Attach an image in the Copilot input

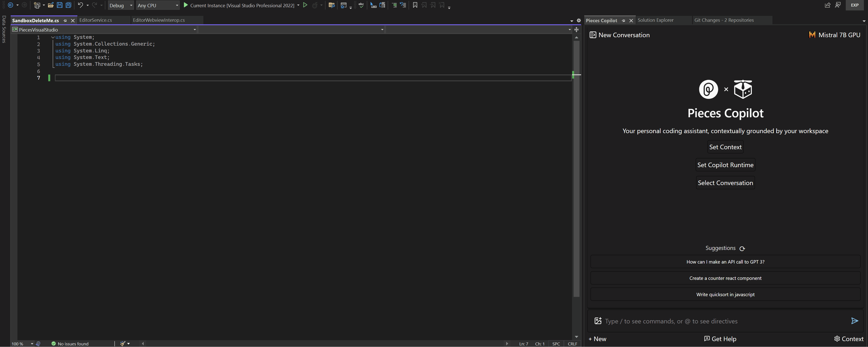(x=598, y=321)
